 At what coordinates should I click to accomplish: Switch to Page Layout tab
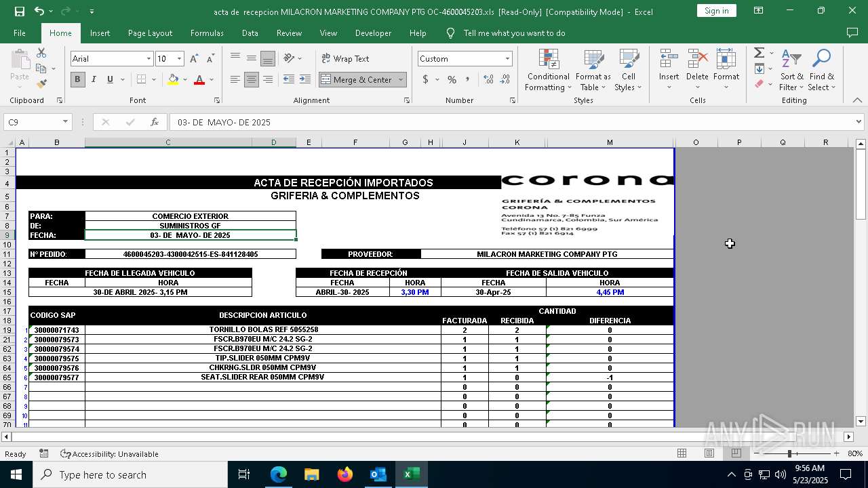pyautogui.click(x=150, y=33)
